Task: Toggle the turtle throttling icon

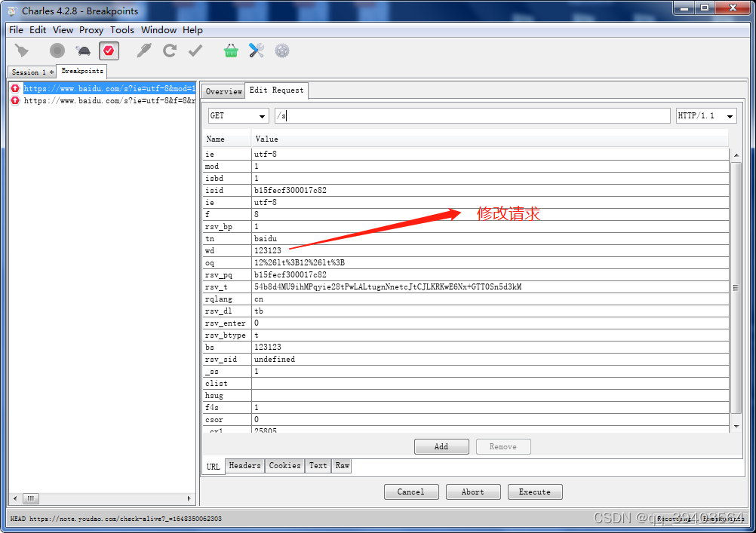Action: [83, 51]
